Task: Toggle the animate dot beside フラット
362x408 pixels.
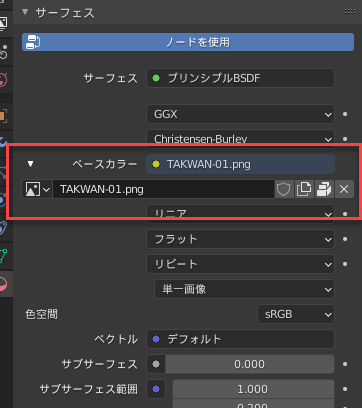Action: (x=345, y=239)
